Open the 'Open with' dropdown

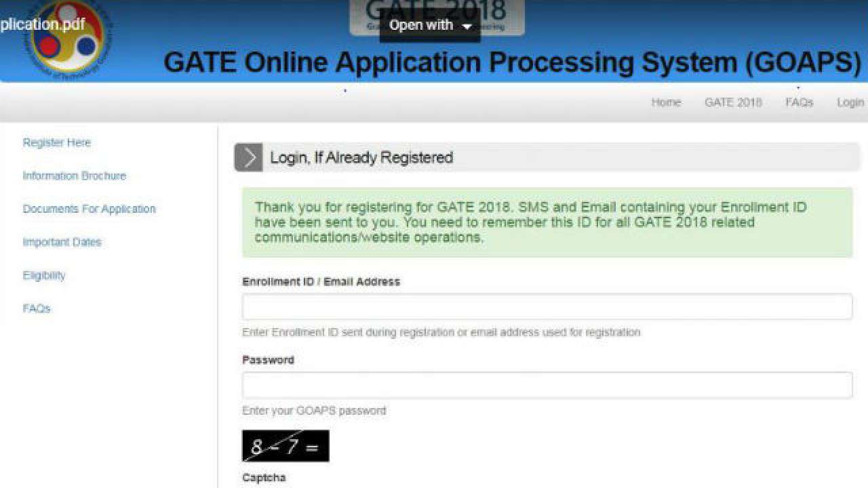tap(430, 26)
